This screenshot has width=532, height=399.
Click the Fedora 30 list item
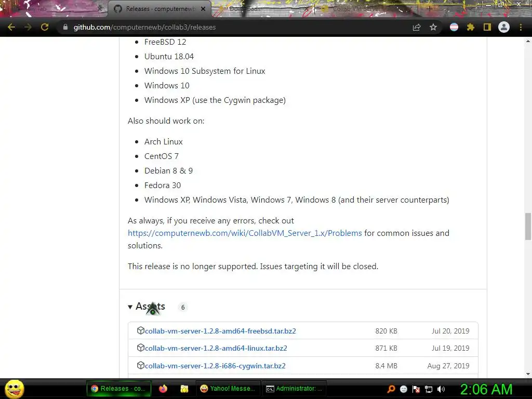coord(163,185)
